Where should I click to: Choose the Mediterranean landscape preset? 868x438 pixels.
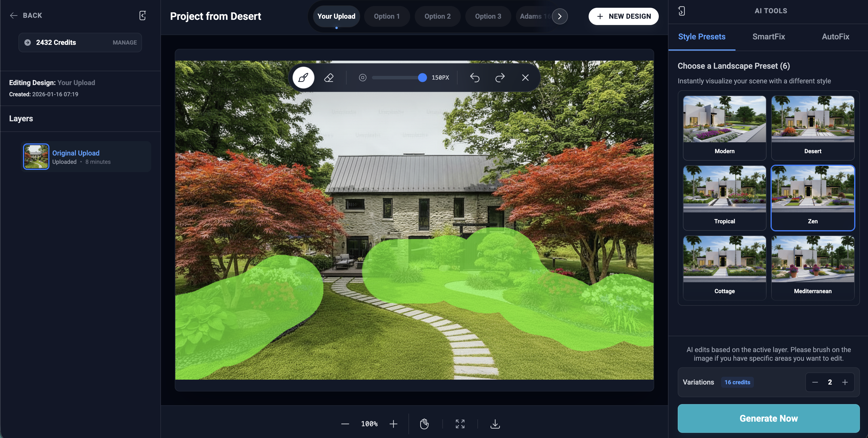point(813,268)
